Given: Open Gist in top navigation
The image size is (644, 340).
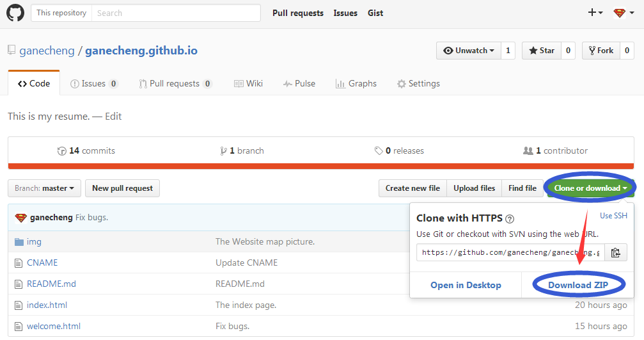Looking at the screenshot, I should point(375,13).
